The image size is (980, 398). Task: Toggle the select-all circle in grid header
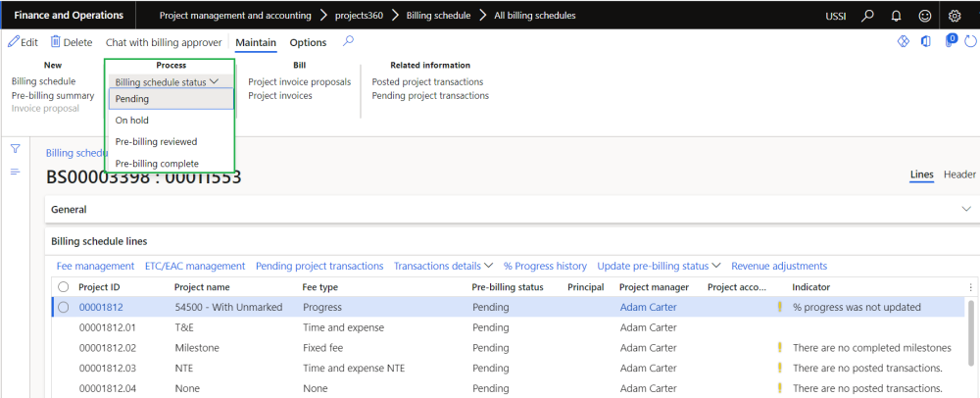[x=64, y=287]
